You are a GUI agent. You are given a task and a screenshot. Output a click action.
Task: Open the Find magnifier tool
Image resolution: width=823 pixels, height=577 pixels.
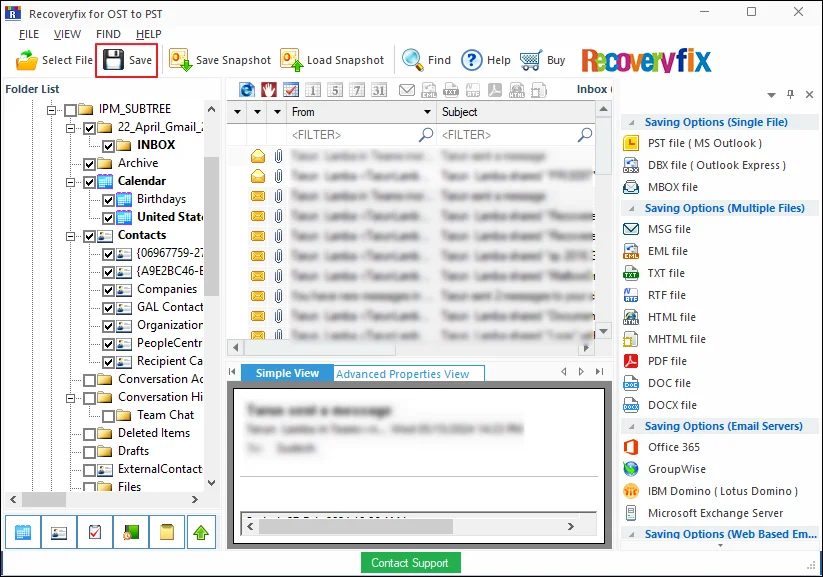[413, 60]
